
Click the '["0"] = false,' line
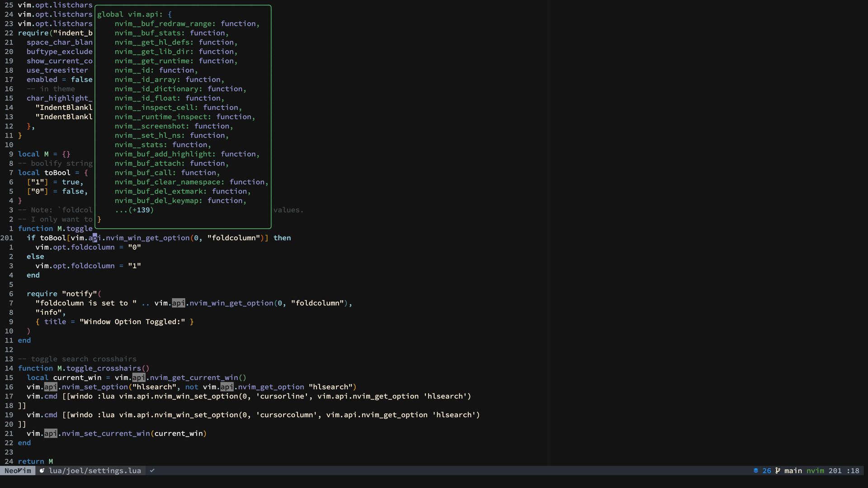pos(57,191)
